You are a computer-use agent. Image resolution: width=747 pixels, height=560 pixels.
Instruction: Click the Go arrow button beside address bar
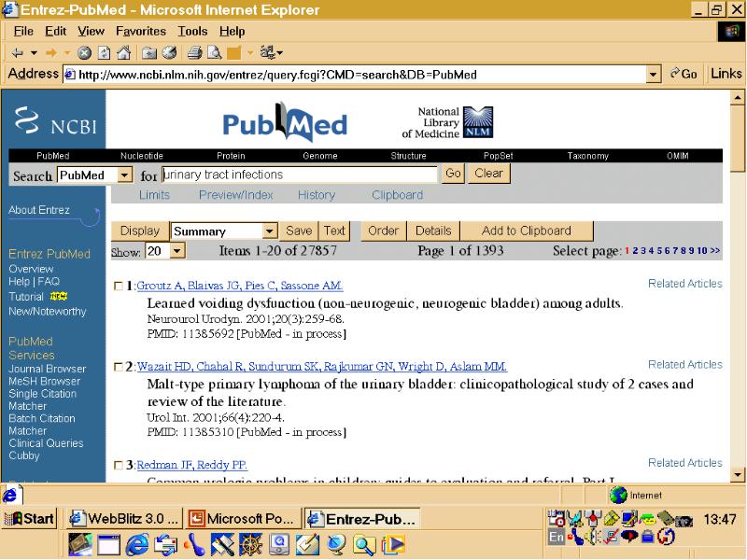click(684, 74)
